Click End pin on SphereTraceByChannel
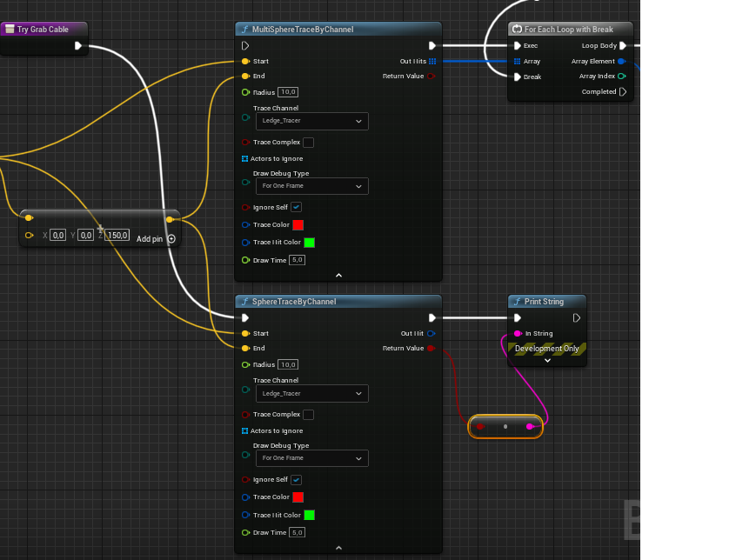The height and width of the screenshot is (560, 756). click(245, 349)
